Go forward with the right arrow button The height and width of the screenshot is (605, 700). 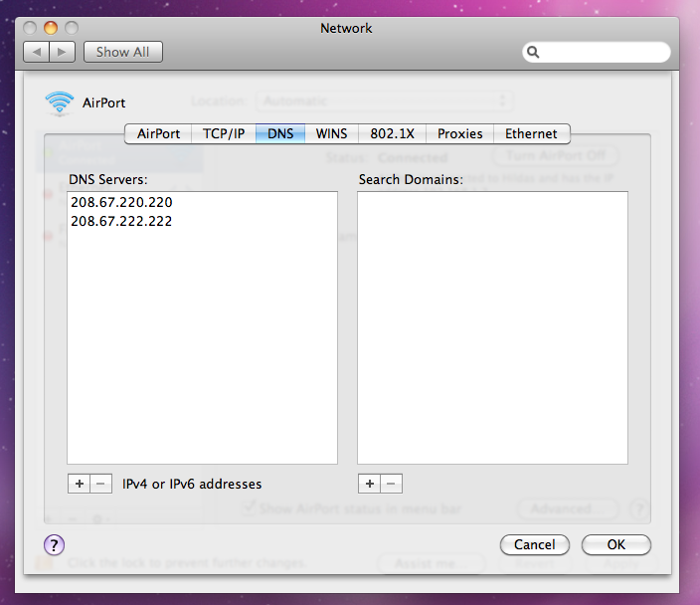coord(62,53)
